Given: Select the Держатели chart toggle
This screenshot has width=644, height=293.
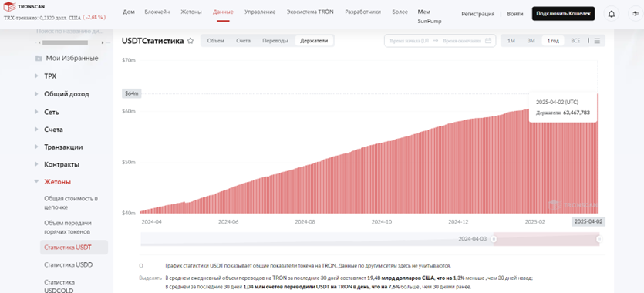Looking at the screenshot, I should 314,41.
